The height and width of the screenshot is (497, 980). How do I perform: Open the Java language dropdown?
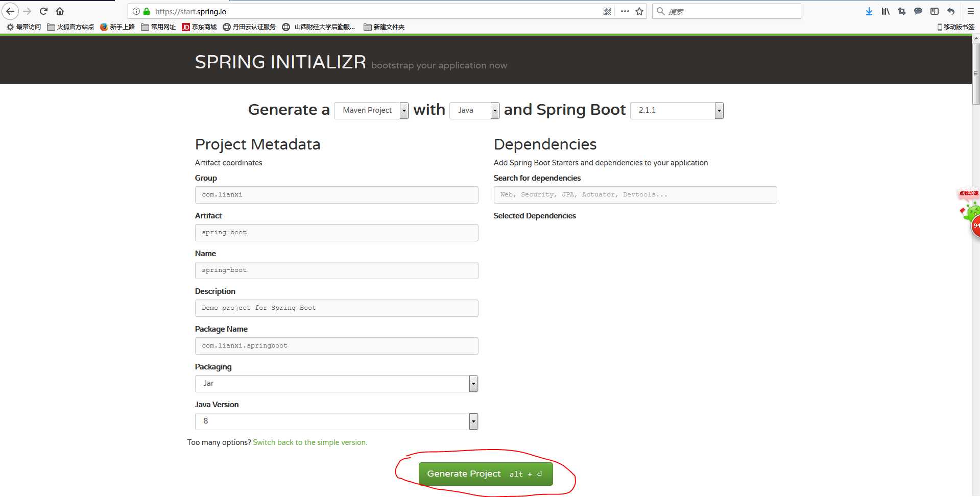(474, 110)
